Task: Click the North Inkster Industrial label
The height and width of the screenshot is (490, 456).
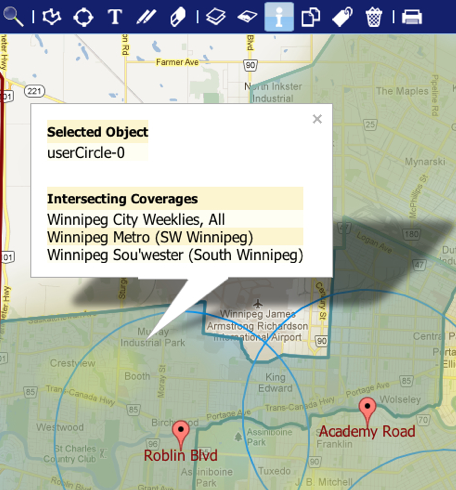Action: 273,92
